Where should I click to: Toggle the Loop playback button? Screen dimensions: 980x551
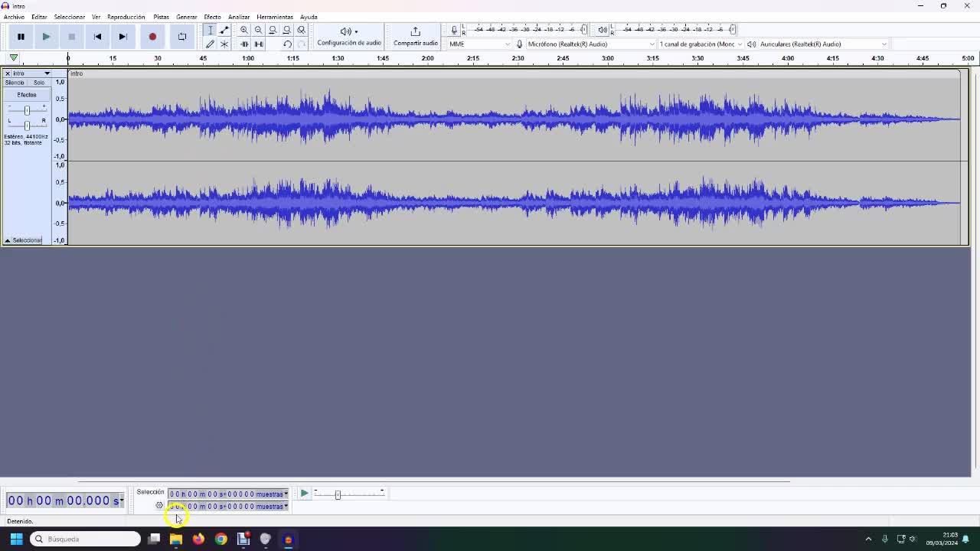tap(181, 36)
